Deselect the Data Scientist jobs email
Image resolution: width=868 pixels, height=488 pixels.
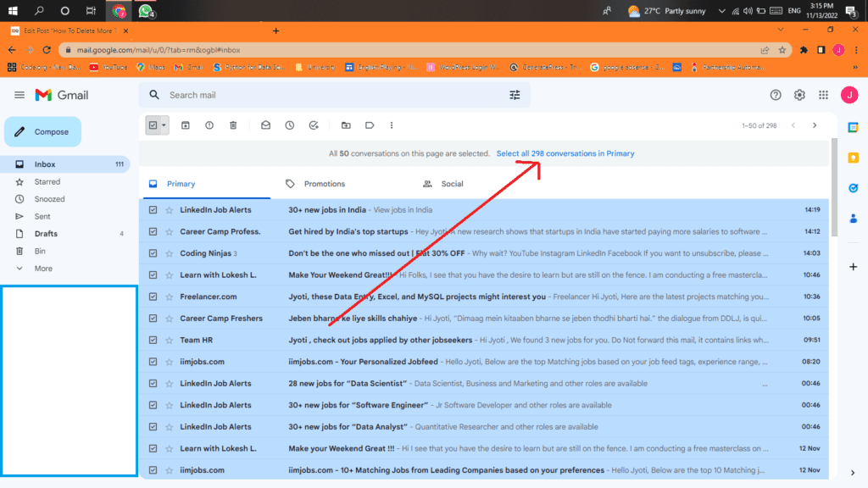pos(153,384)
